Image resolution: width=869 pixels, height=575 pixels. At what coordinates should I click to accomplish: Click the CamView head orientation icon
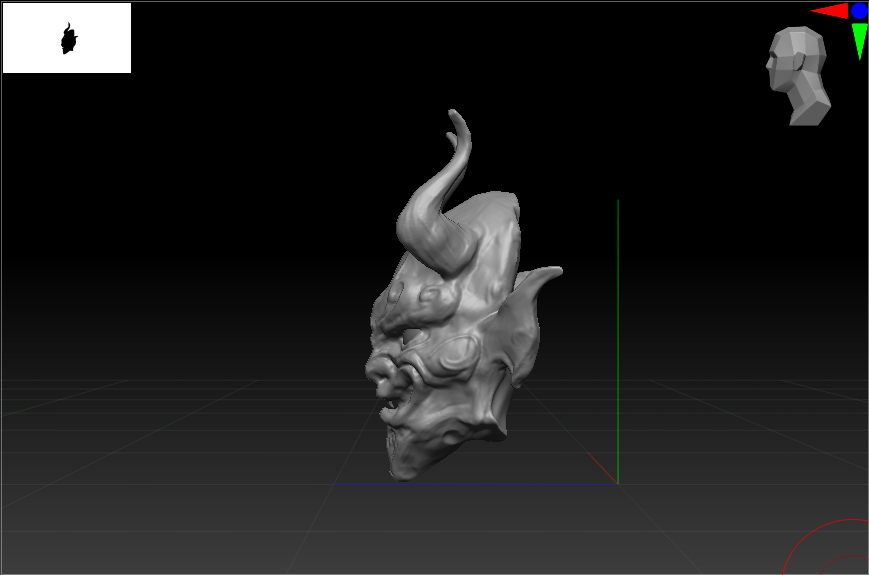798,76
